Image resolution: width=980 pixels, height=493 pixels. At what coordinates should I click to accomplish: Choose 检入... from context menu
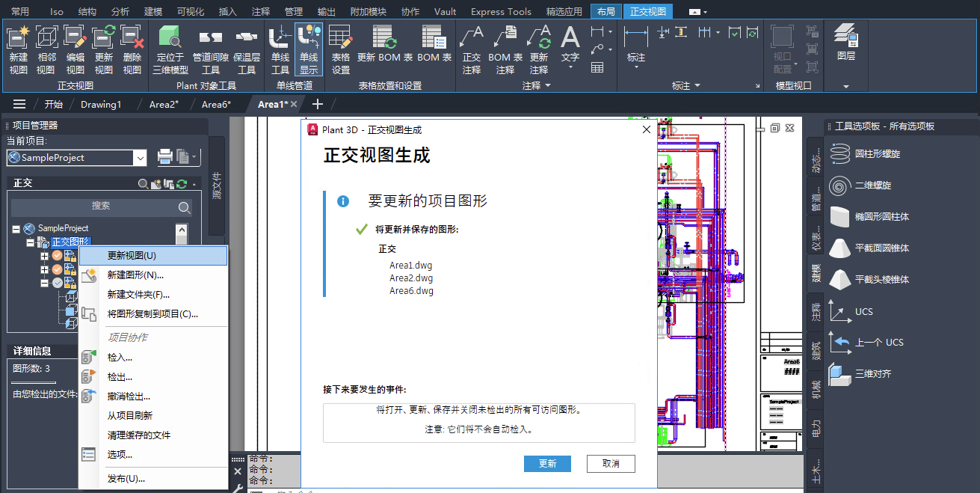[x=153, y=358]
